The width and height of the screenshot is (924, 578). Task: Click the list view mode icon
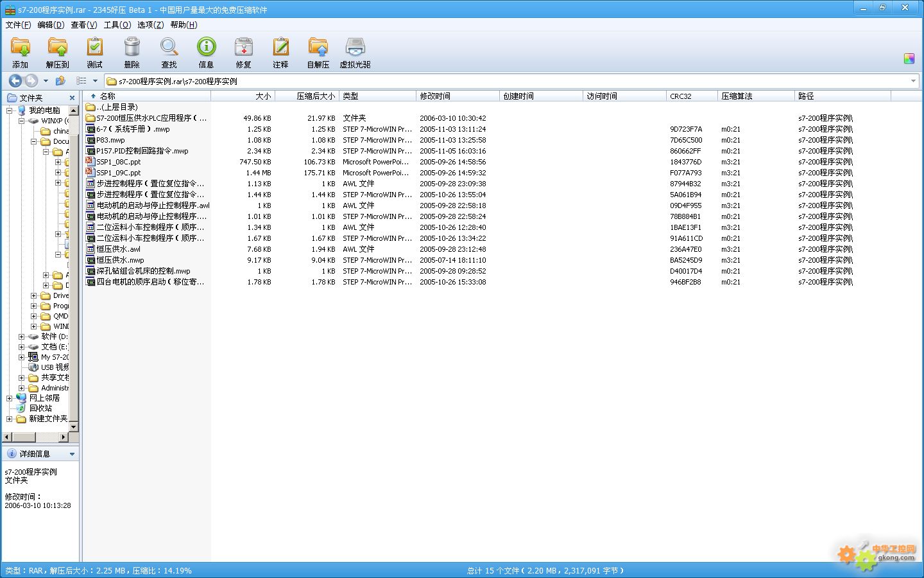point(81,81)
